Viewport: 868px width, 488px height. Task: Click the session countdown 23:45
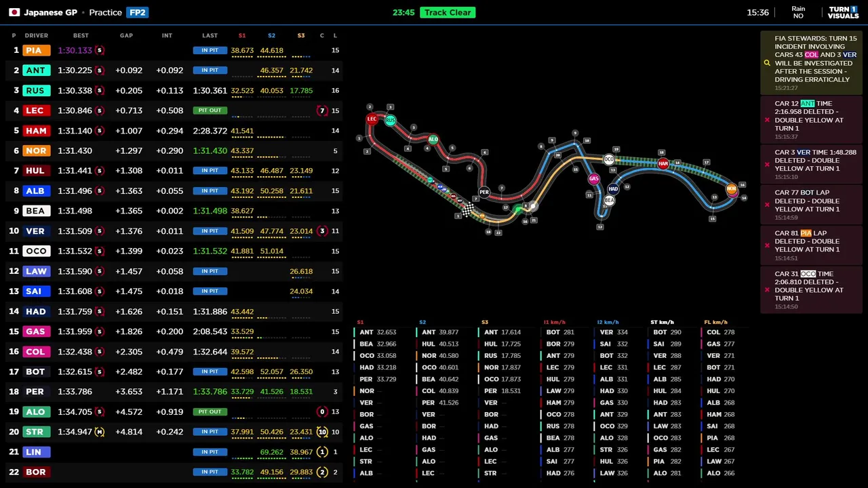click(x=403, y=12)
